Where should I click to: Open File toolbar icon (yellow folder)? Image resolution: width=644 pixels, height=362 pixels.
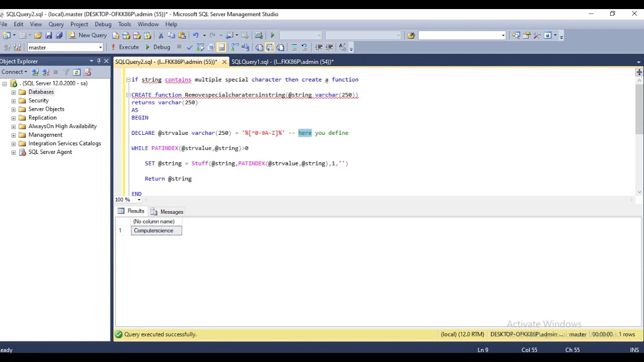(38, 35)
